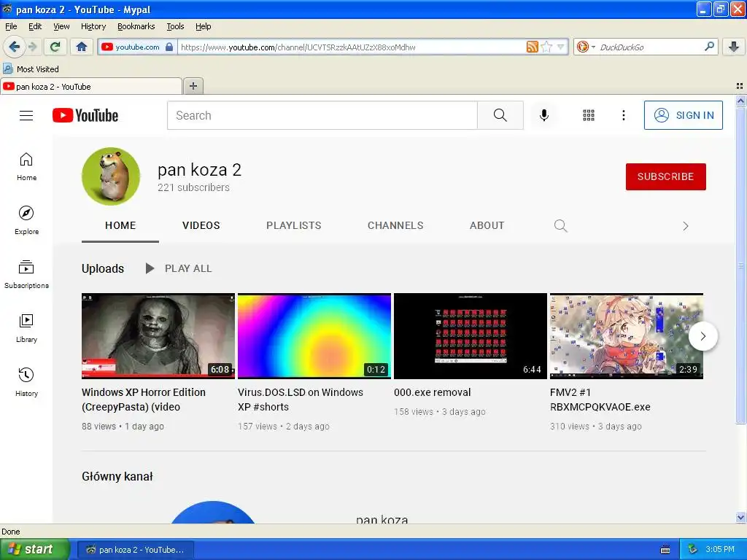Open the Tools menu
The height and width of the screenshot is (560, 747).
click(x=175, y=26)
